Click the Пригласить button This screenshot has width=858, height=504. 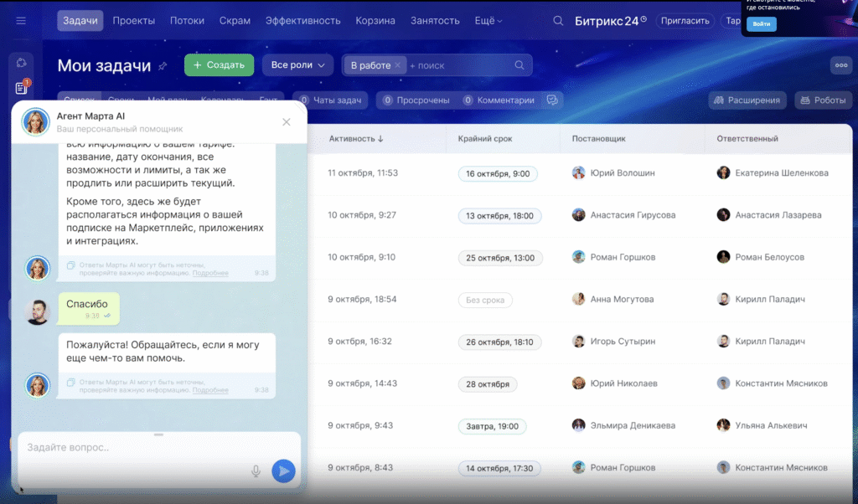[685, 21]
